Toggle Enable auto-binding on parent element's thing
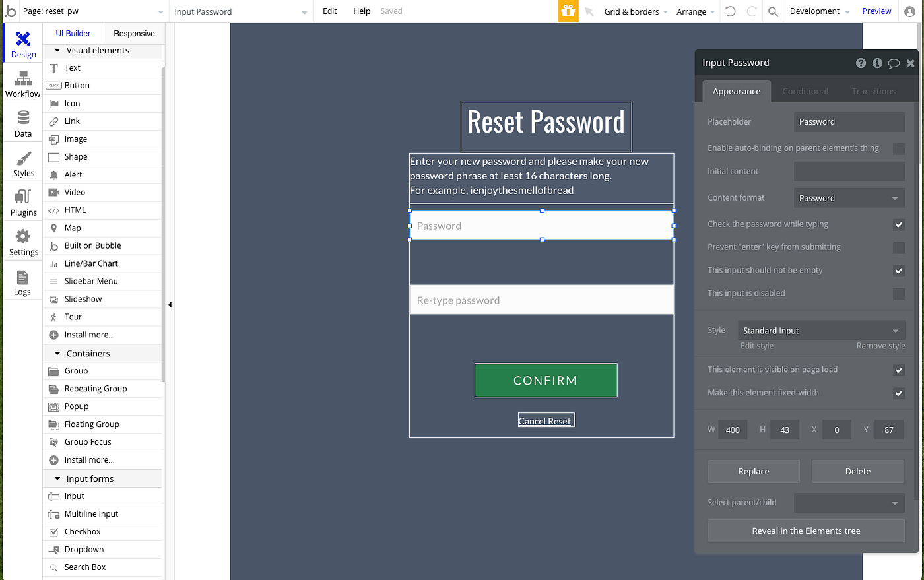The height and width of the screenshot is (580, 924). [x=898, y=149]
